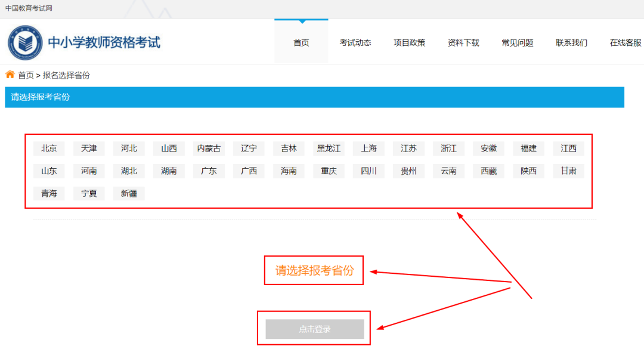Select 新疆 in the province grid
Image resolution: width=644 pixels, height=349 pixels.
pos(128,193)
